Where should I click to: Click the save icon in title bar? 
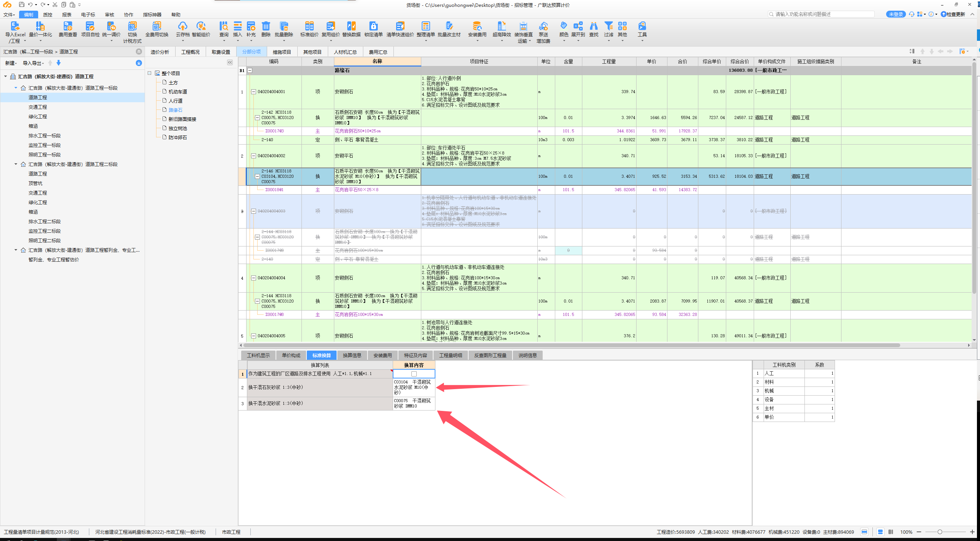pos(21,5)
